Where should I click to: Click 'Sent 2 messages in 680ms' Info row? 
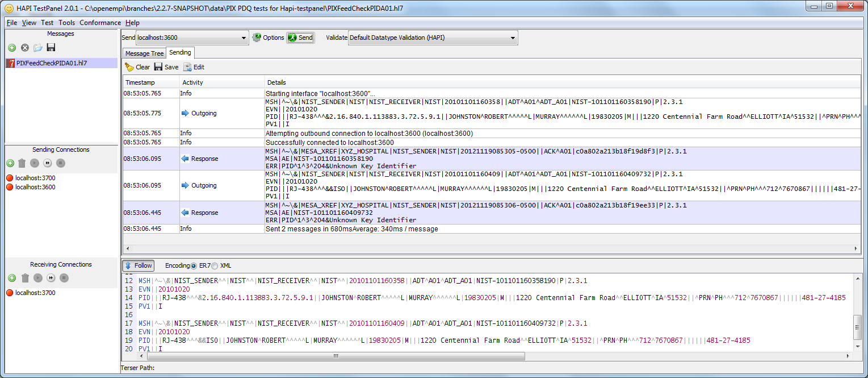492,229
